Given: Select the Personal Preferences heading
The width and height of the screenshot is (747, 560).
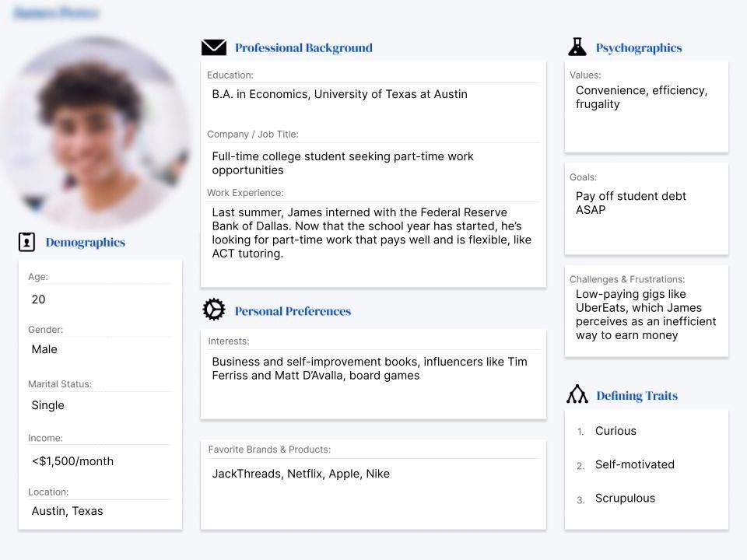Looking at the screenshot, I should click(x=293, y=311).
